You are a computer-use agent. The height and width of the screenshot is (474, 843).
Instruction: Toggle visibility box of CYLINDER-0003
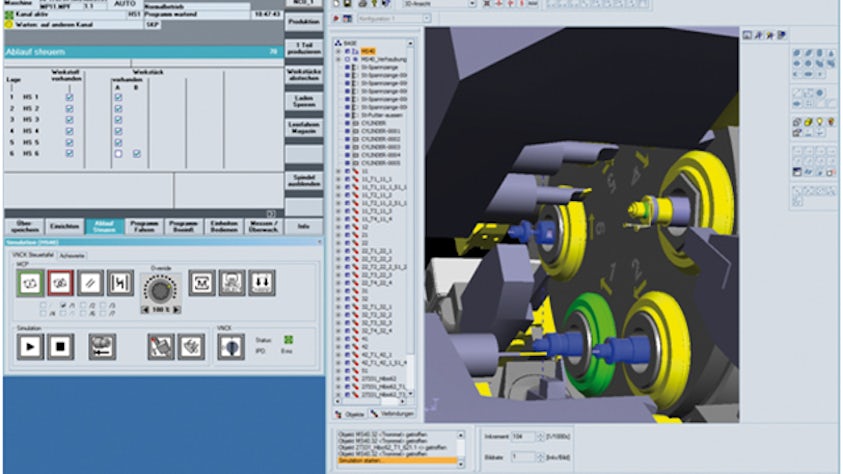coord(347,147)
